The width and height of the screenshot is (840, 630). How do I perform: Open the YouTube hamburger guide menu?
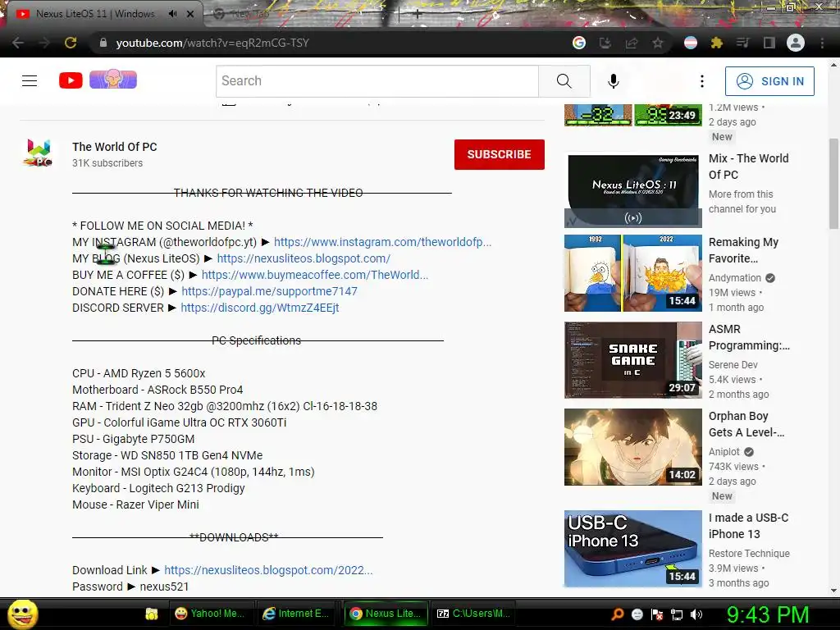coord(30,81)
